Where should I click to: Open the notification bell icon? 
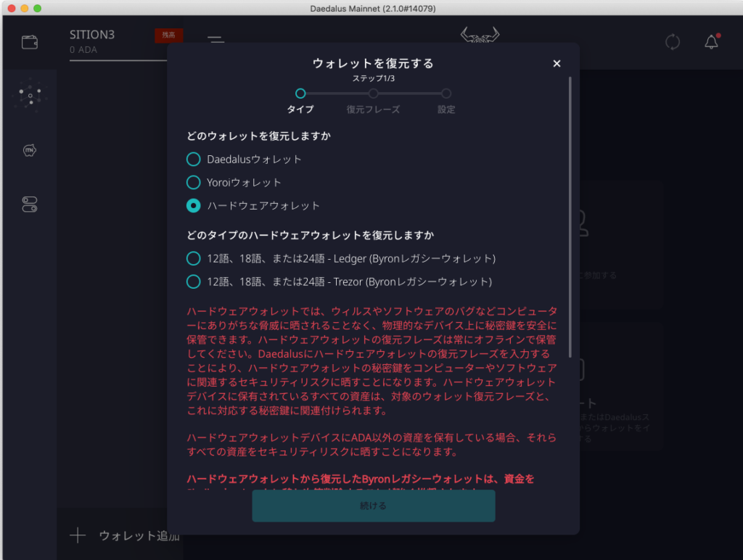point(711,42)
